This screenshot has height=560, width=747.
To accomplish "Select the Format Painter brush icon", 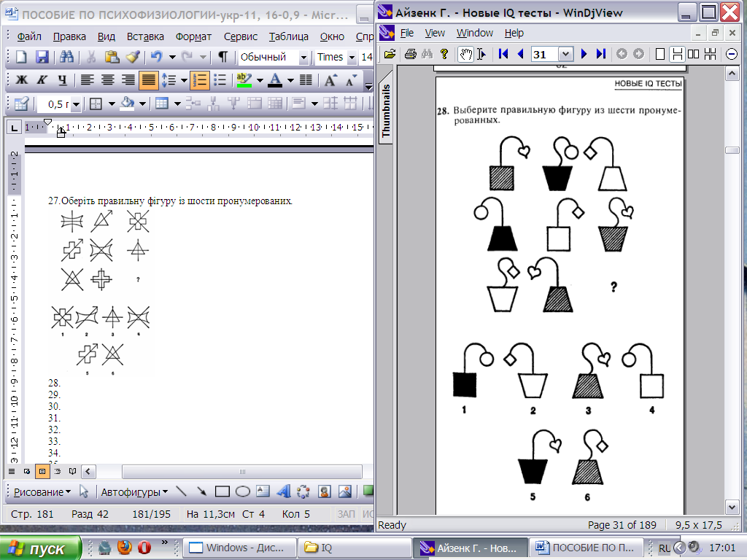I will click(133, 57).
